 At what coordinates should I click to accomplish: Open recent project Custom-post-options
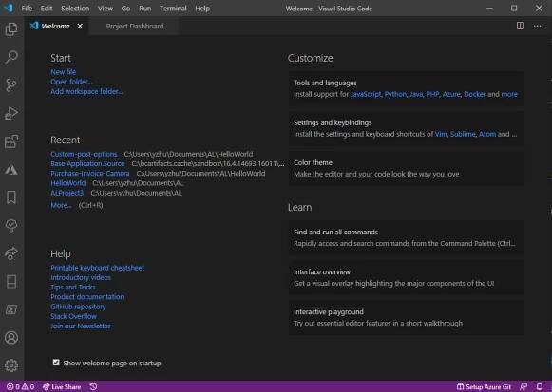[84, 154]
